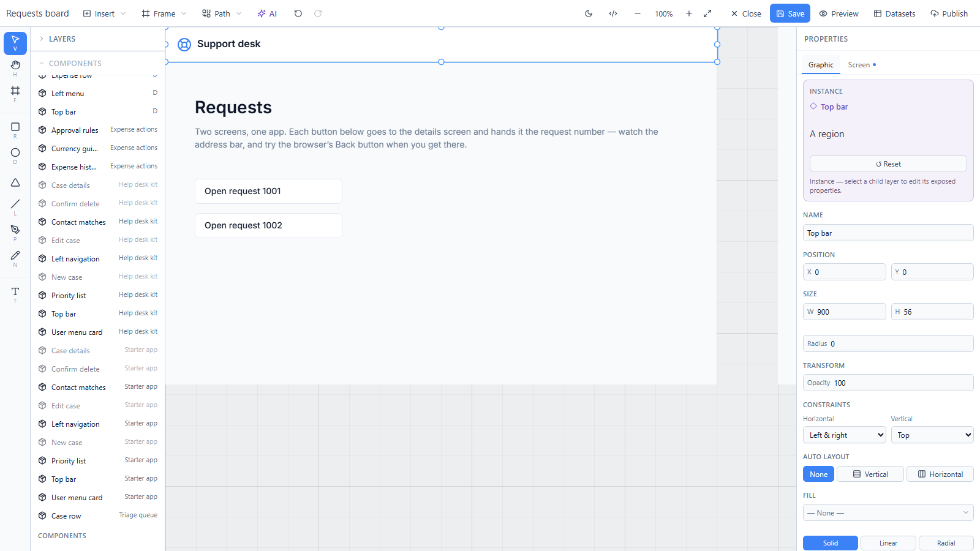Click the Publish button
This screenshot has width=980, height=551.
(x=949, y=13)
